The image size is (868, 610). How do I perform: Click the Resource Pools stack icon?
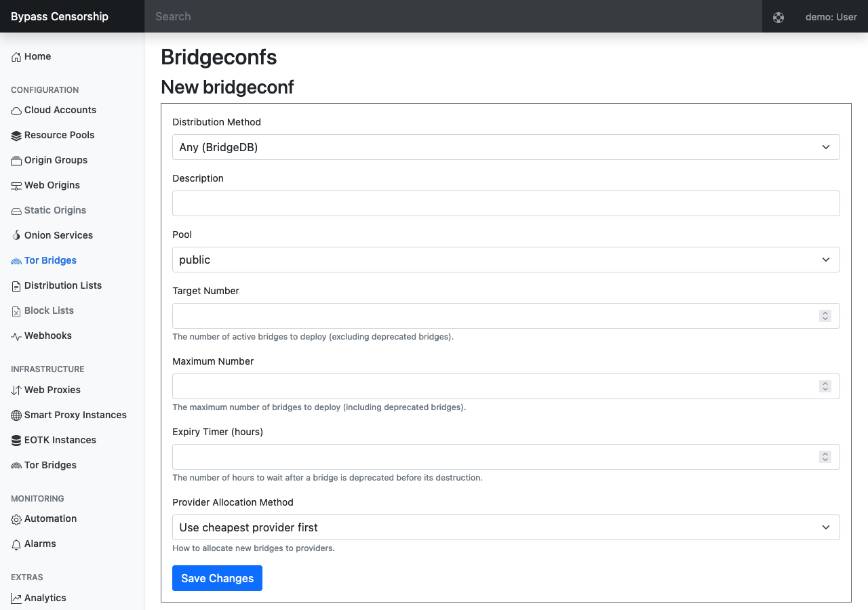[16, 136]
